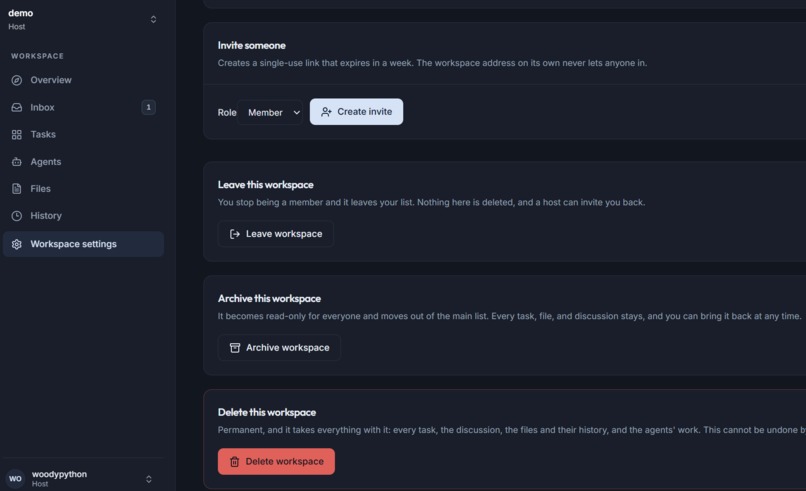Click the WO user avatar
Image resolution: width=806 pixels, height=491 pixels.
[15, 479]
